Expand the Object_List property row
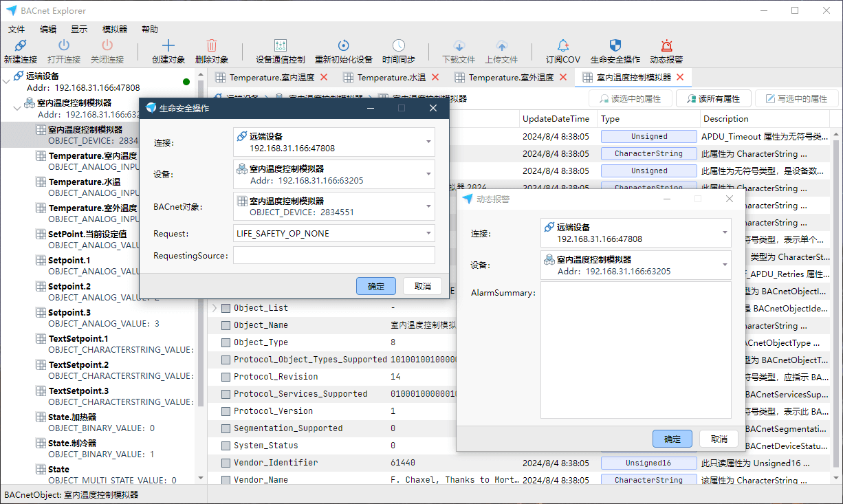The height and width of the screenshot is (504, 843). (214, 308)
